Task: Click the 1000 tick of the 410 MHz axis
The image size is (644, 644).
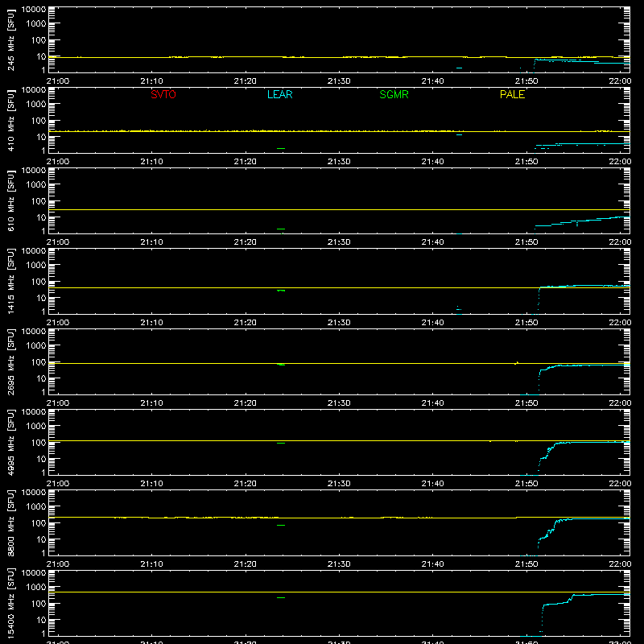Action: pyautogui.click(x=36, y=105)
